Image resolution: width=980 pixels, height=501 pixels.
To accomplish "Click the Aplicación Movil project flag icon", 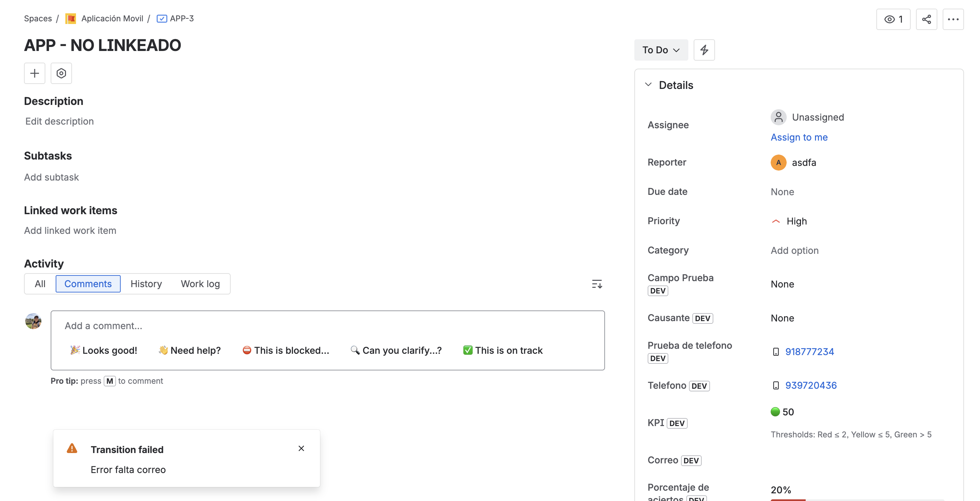I will pos(71,19).
